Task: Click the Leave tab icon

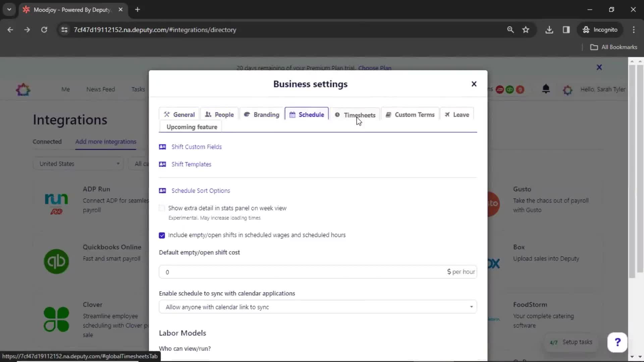Action: click(x=448, y=115)
